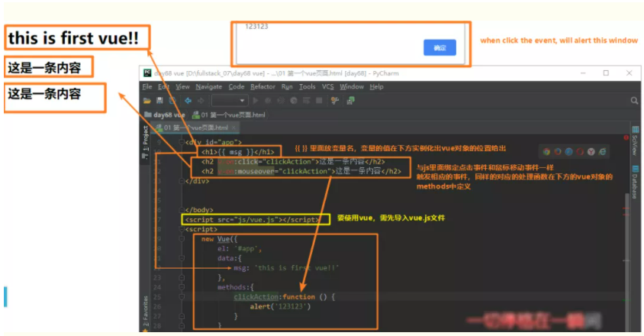Click the </body> tag line
The image size is (644, 336).
tap(199, 210)
